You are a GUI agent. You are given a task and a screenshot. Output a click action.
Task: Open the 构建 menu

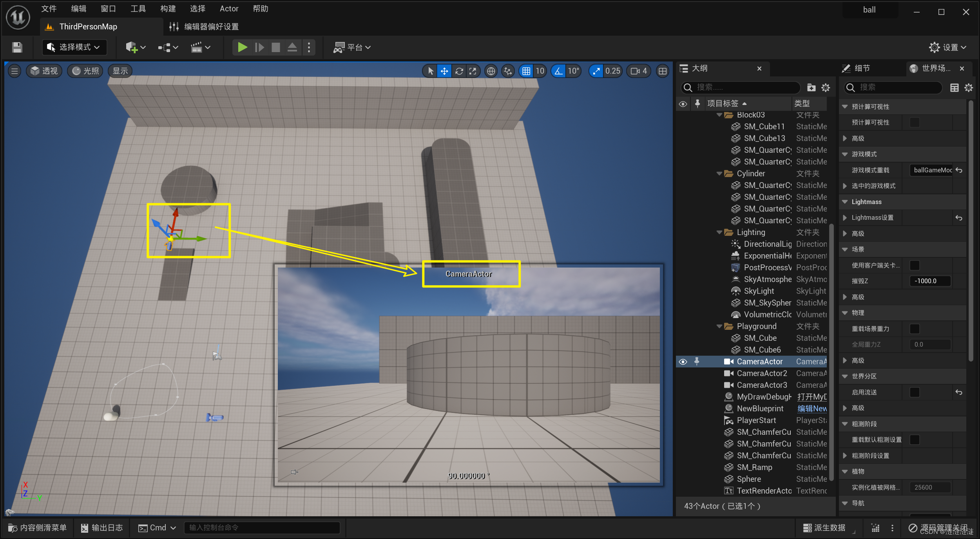pos(168,9)
